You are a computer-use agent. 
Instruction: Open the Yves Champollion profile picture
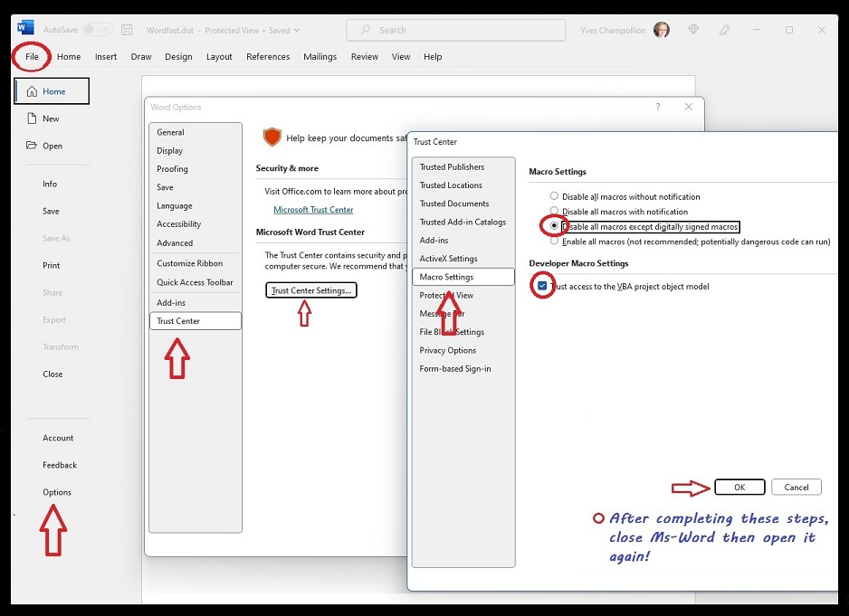click(x=661, y=30)
